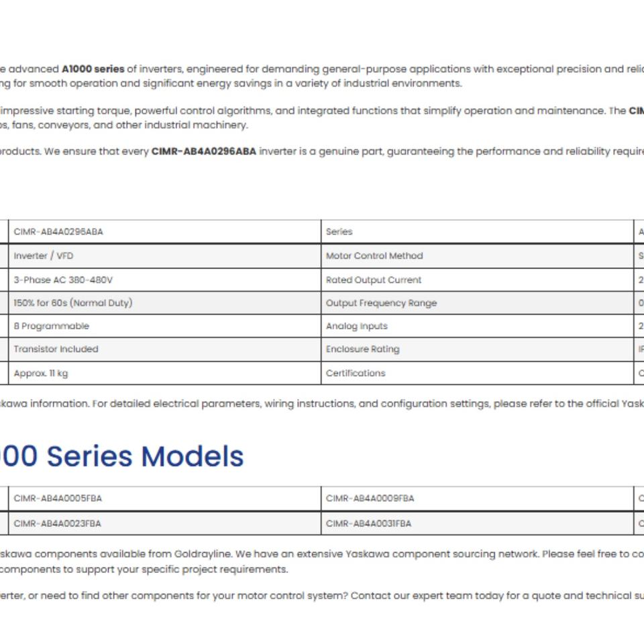This screenshot has height=644, width=644.
Task: Click the Rated Output Current label
Action: point(374,280)
